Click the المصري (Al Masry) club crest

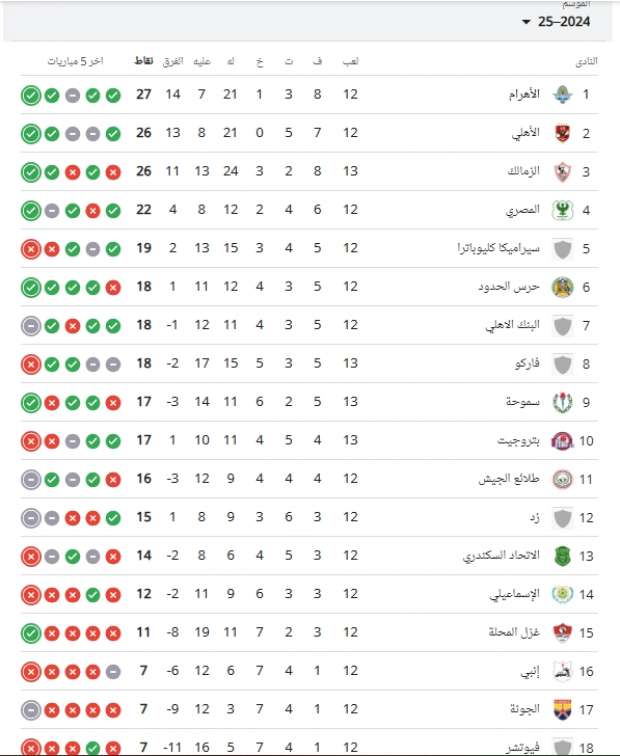pyautogui.click(x=561, y=210)
